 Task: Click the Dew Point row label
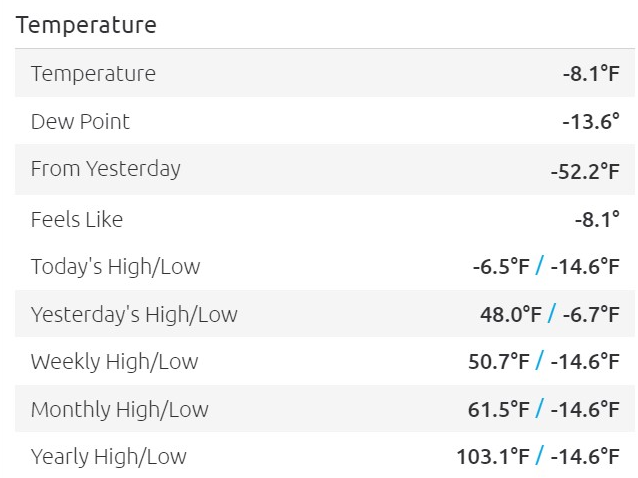(x=80, y=122)
